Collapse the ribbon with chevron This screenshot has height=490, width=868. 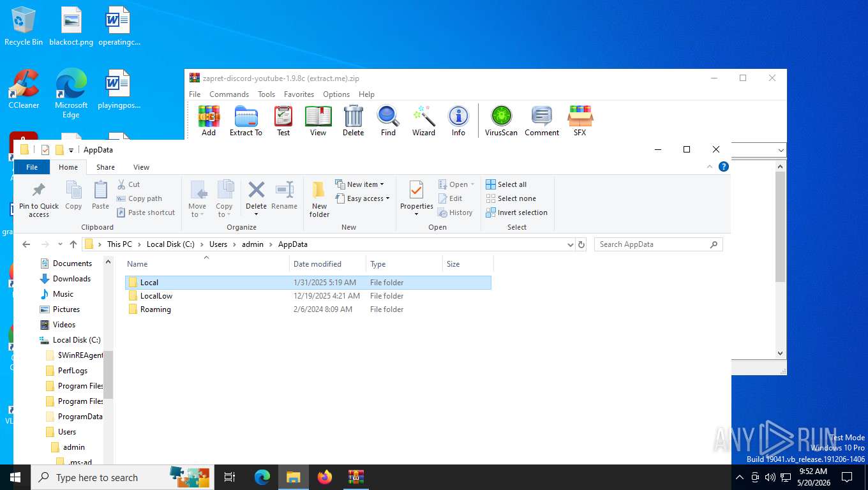coord(709,167)
